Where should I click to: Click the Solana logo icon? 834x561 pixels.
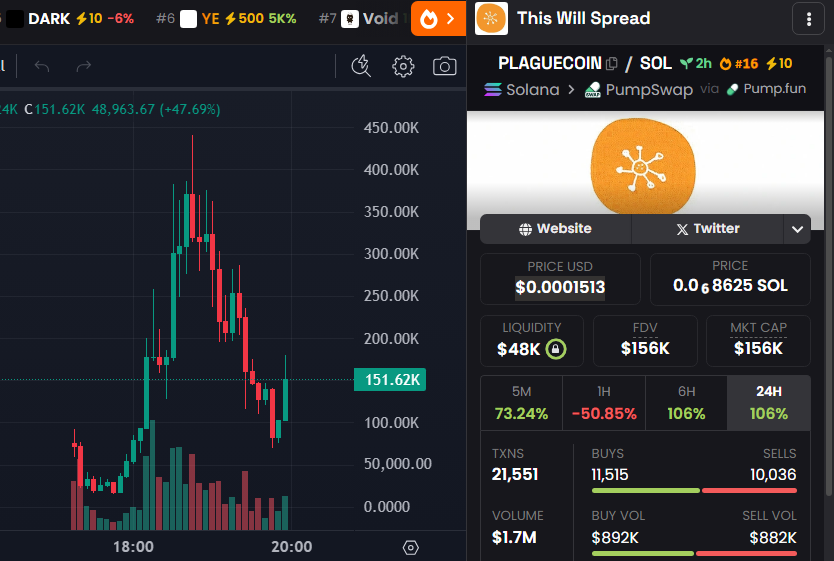493,90
